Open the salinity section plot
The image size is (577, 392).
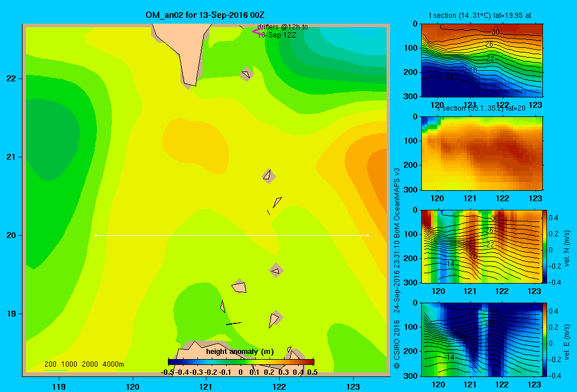point(482,153)
